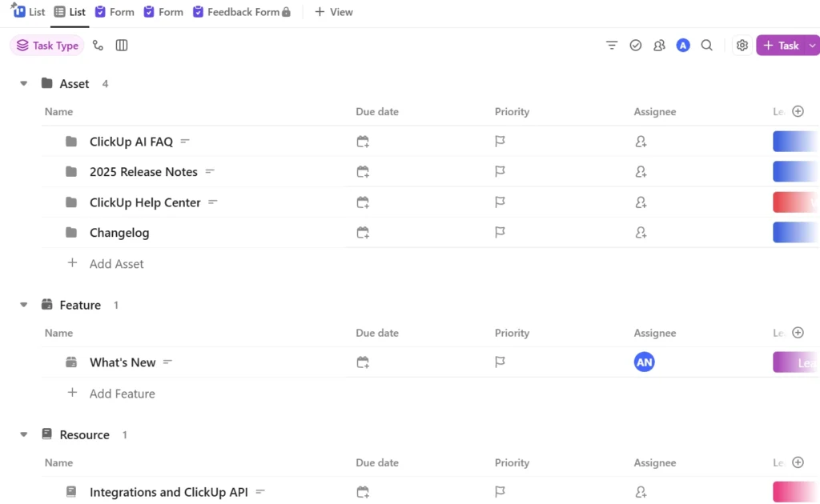Show description icon beside ClickUp Help Center
820x504 pixels.
pos(212,202)
